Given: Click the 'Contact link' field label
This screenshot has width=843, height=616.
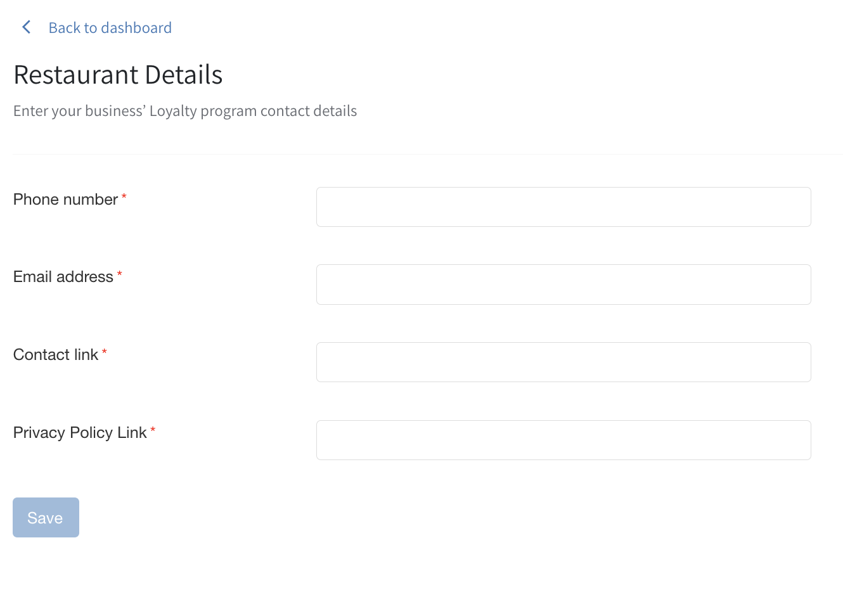Looking at the screenshot, I should point(56,355).
